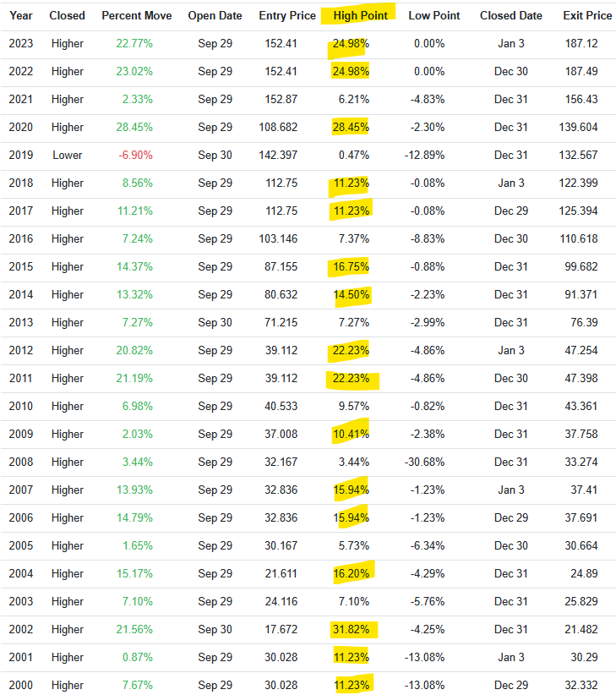Click the 13.93% percent move value
This screenshot has width=616, height=695.
[134, 490]
